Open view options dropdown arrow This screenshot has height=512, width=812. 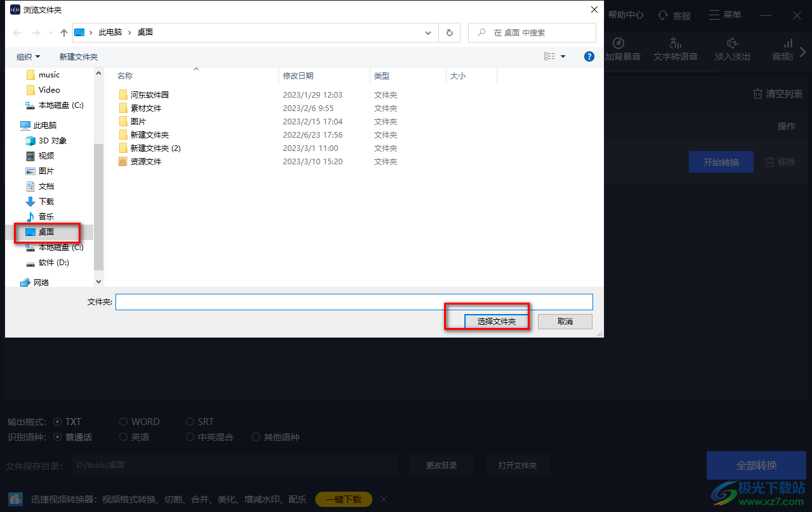tap(563, 56)
